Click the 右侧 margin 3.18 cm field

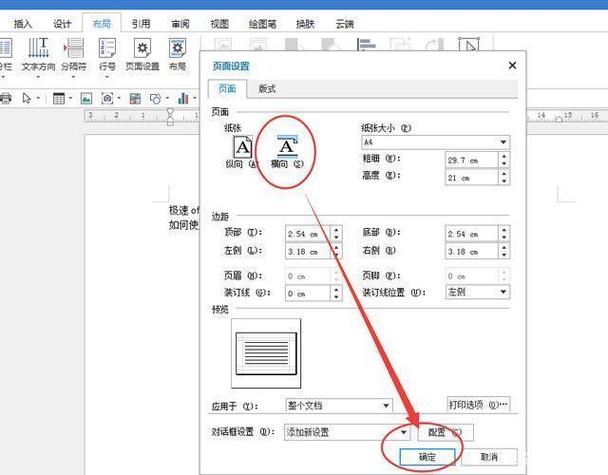pos(472,251)
